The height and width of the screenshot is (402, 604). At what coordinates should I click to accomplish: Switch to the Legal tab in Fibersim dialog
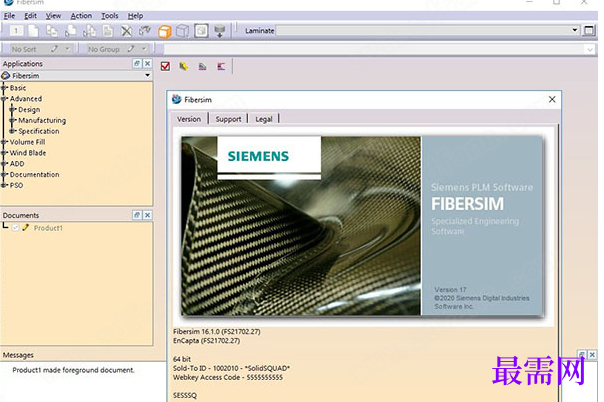click(264, 119)
